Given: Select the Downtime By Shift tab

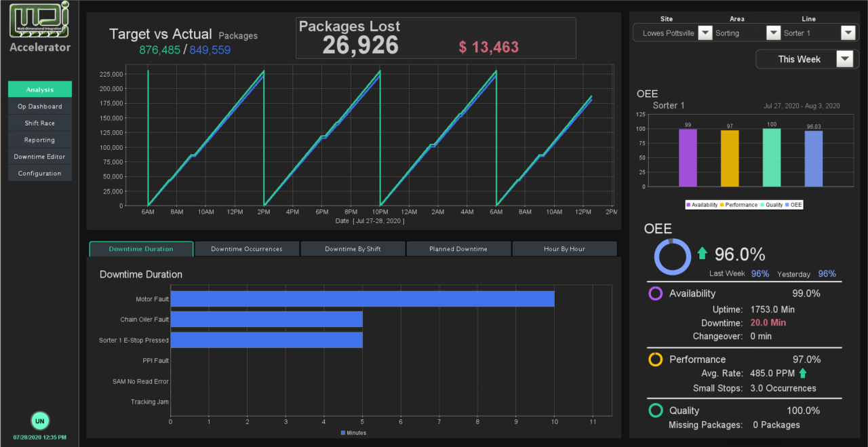Looking at the screenshot, I should point(353,249).
